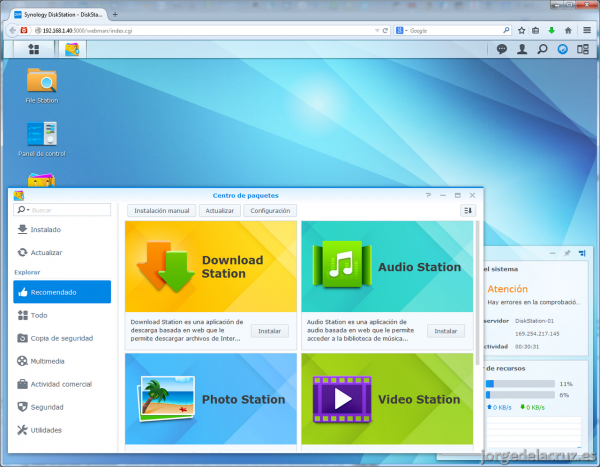The width and height of the screenshot is (600, 467).
Task: Click the Package Center vertical scrollbar
Action: point(478,293)
